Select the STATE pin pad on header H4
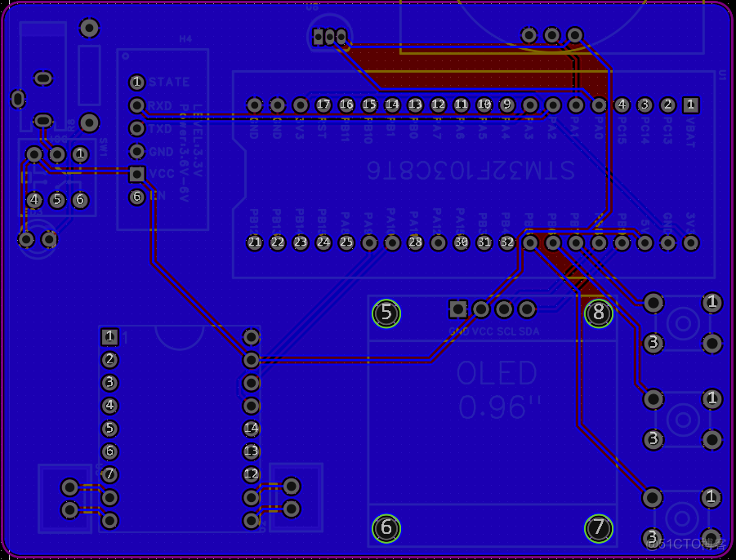The width and height of the screenshot is (736, 560). tap(136, 82)
